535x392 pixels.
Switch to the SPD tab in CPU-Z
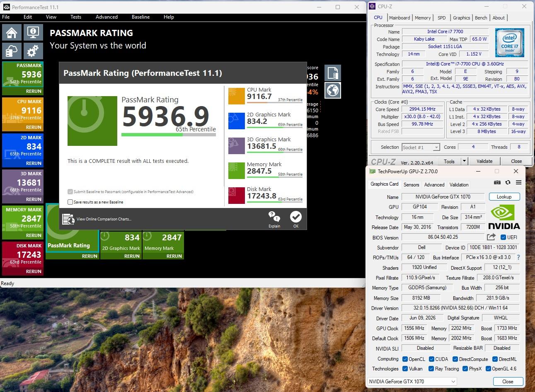point(442,18)
